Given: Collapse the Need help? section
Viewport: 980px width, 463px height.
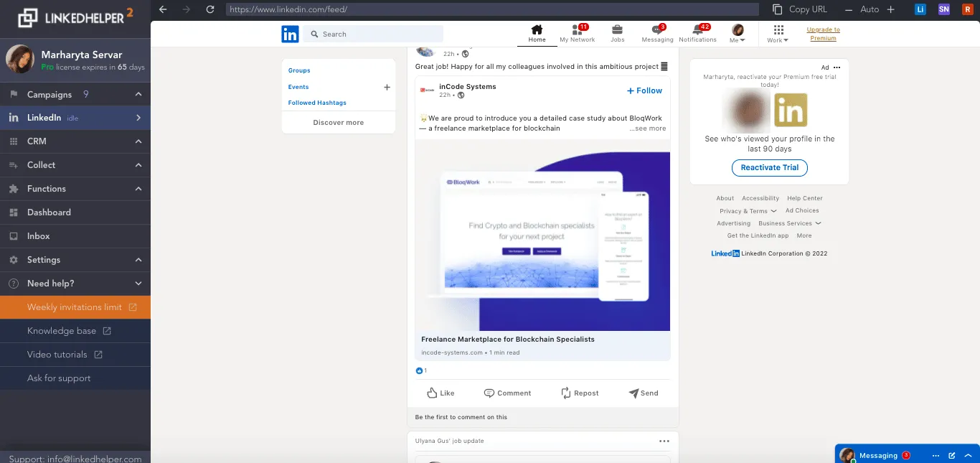Looking at the screenshot, I should (75, 284).
